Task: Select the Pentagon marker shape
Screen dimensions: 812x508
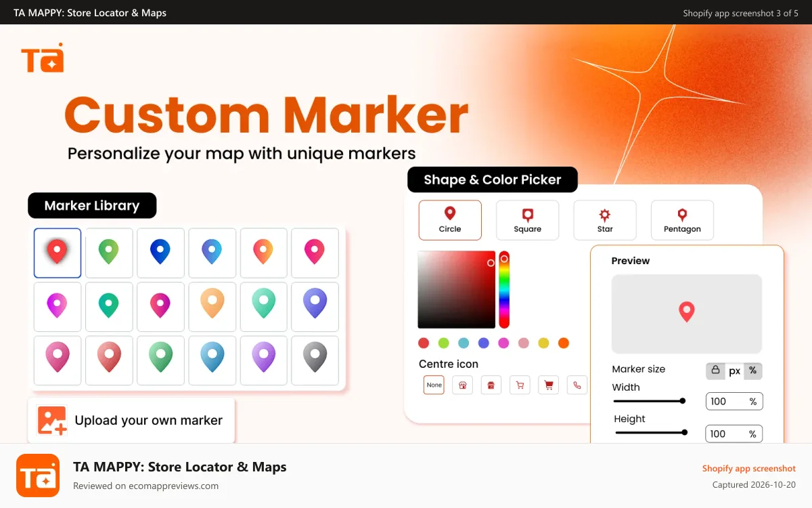Action: pyautogui.click(x=682, y=220)
